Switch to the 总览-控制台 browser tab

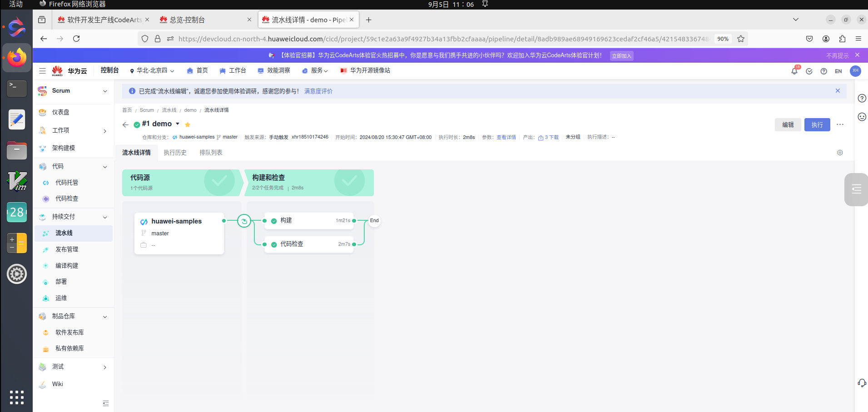click(205, 20)
